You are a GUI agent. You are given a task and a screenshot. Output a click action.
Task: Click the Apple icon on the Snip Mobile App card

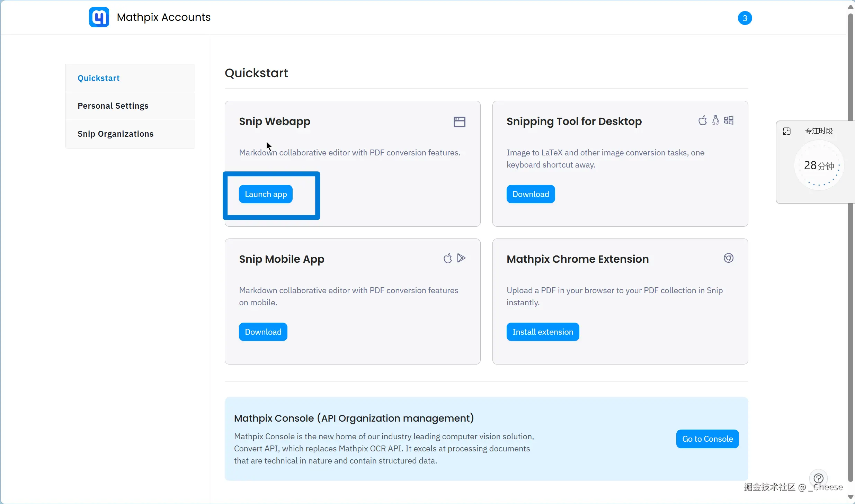[x=447, y=258]
